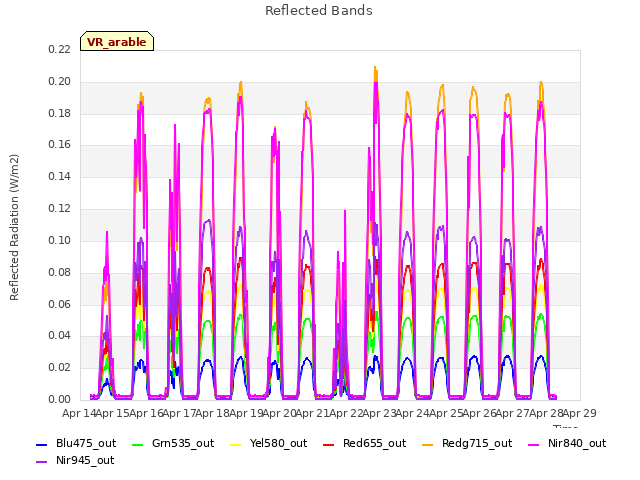Click the Apr 18 x-axis tick label
The width and height of the screenshot is (640, 480).
click(x=213, y=413)
